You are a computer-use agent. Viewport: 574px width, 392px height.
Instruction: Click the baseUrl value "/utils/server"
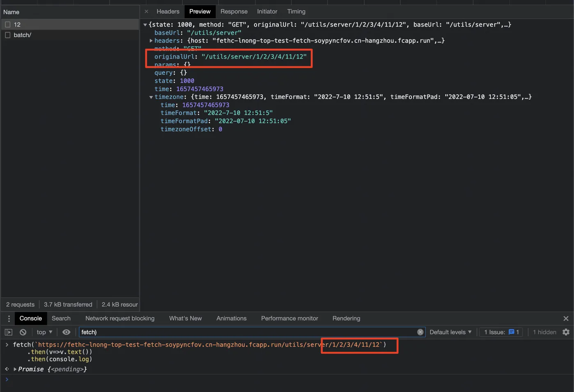(x=214, y=33)
